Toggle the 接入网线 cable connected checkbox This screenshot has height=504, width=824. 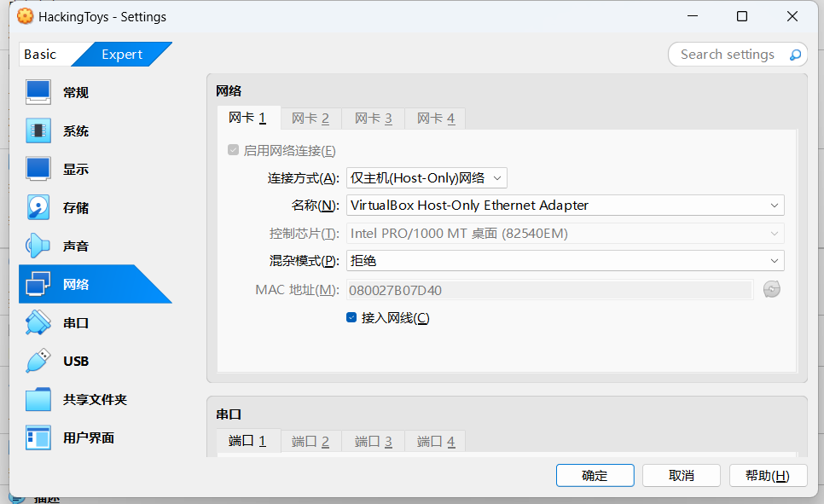[351, 317]
